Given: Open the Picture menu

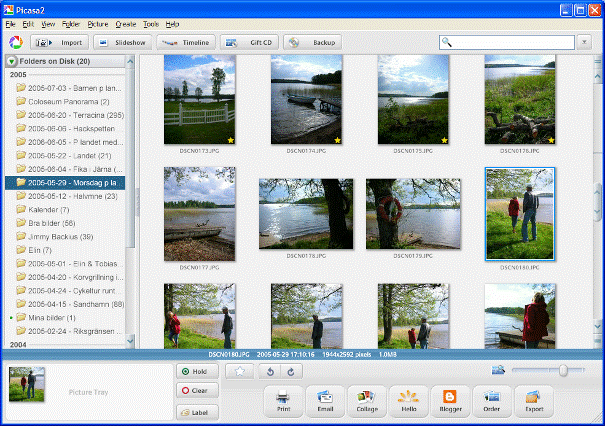Looking at the screenshot, I should coord(98,22).
